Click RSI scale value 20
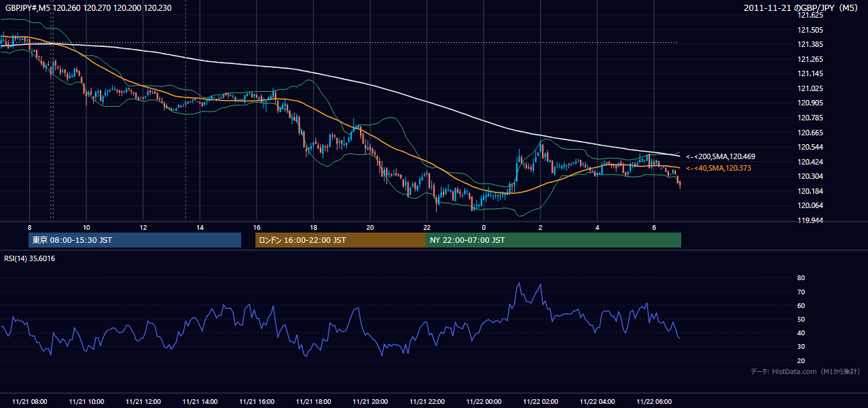Viewport: 868px width, 408px height. click(x=801, y=360)
